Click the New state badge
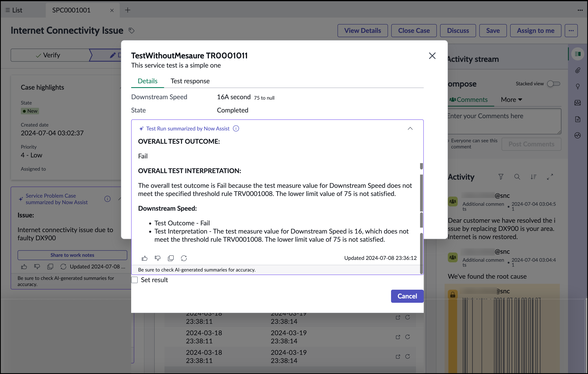 tap(30, 111)
